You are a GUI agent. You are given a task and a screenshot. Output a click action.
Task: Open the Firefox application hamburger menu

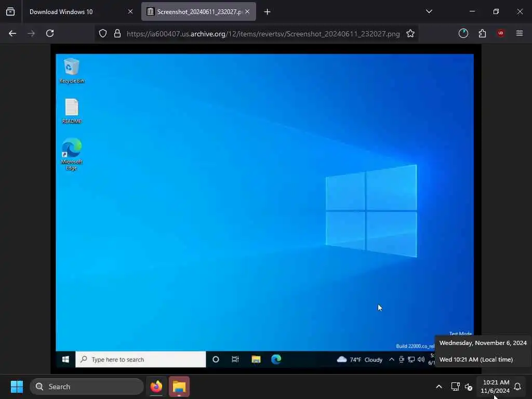tap(520, 33)
